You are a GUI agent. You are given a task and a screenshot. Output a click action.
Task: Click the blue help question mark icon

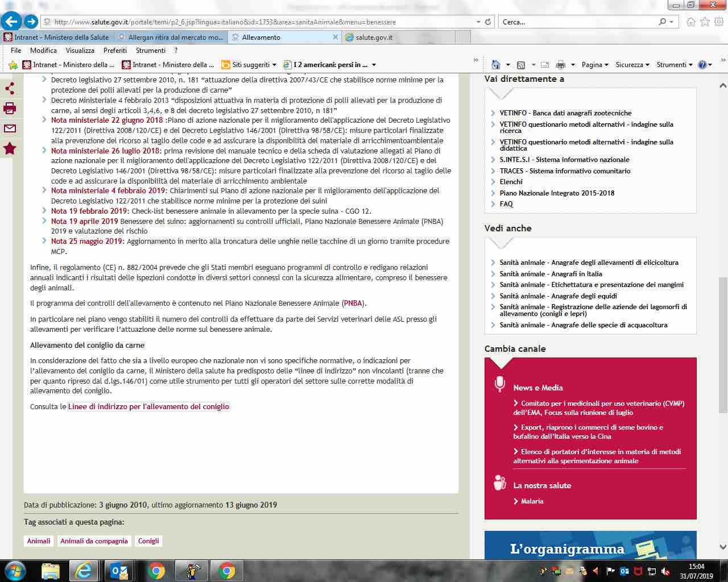pyautogui.click(x=702, y=65)
